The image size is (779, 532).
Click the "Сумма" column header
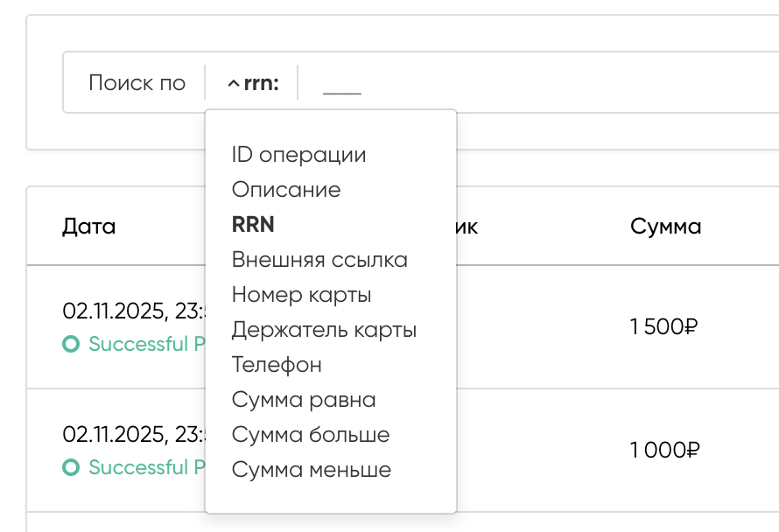pyautogui.click(x=665, y=227)
